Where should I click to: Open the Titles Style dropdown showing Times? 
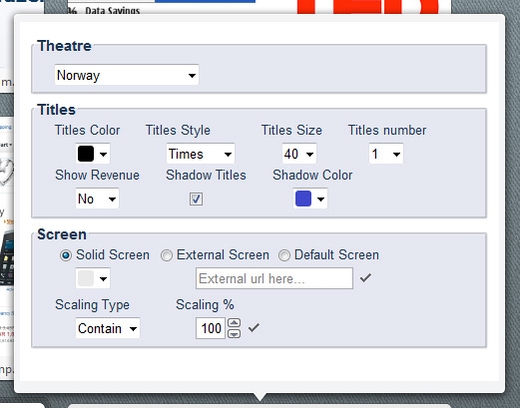(x=201, y=154)
